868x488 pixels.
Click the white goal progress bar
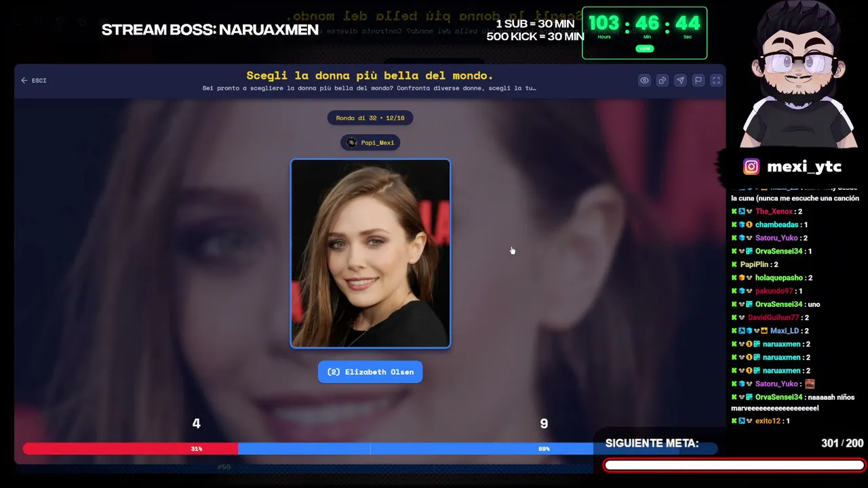pyautogui.click(x=734, y=465)
